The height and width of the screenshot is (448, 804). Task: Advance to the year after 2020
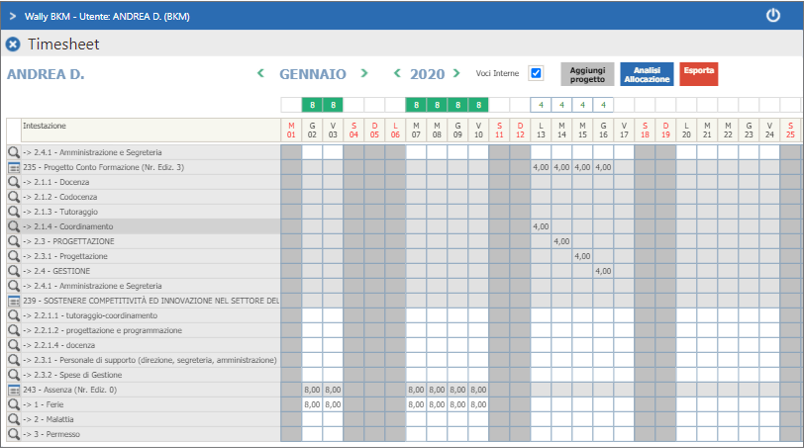[x=460, y=73]
